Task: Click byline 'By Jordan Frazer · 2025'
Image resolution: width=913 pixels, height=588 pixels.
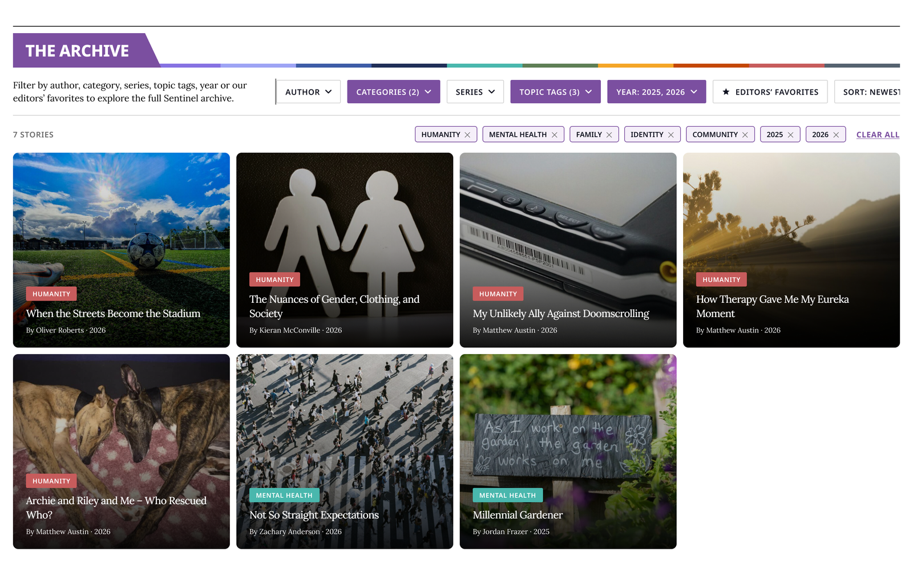Action: tap(511, 532)
